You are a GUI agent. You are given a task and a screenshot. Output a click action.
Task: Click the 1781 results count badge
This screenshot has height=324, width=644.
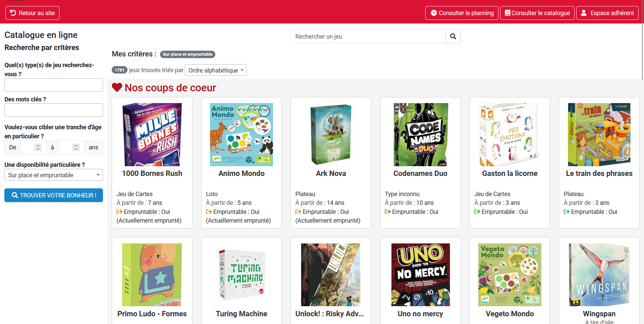click(119, 70)
